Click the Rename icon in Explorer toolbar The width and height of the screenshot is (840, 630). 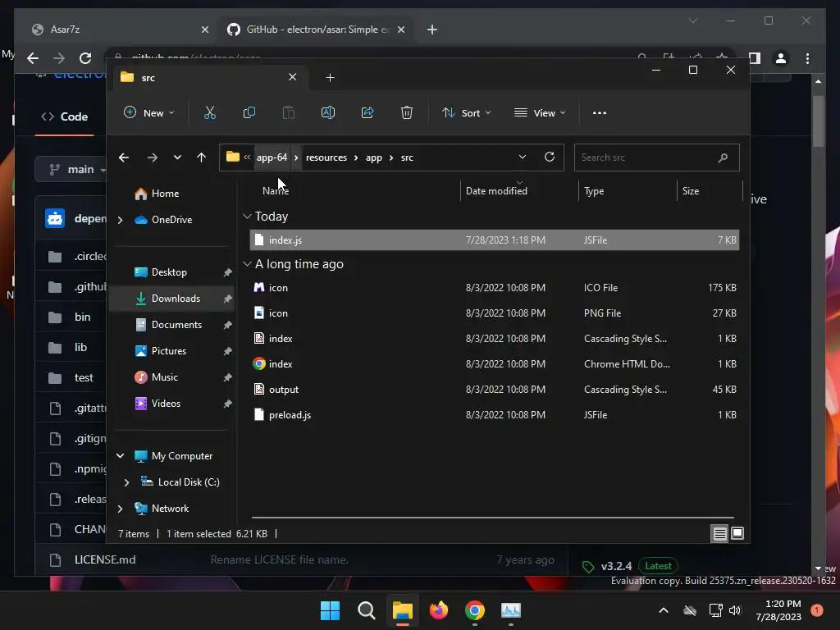click(x=328, y=112)
